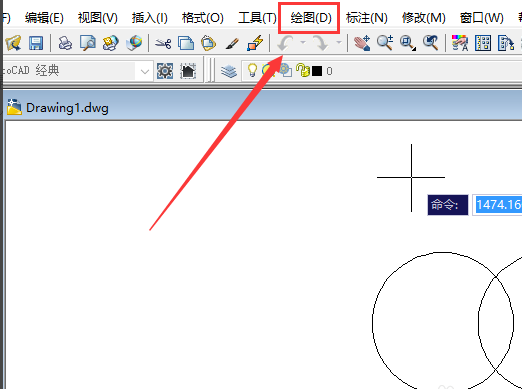Open the 格式(O) menu
The height and width of the screenshot is (389, 522).
click(x=203, y=18)
